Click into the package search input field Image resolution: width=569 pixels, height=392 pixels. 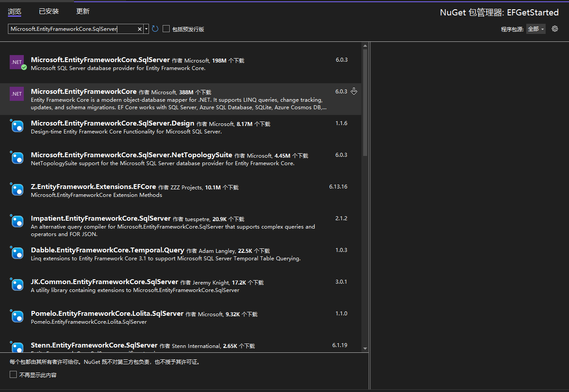point(73,29)
